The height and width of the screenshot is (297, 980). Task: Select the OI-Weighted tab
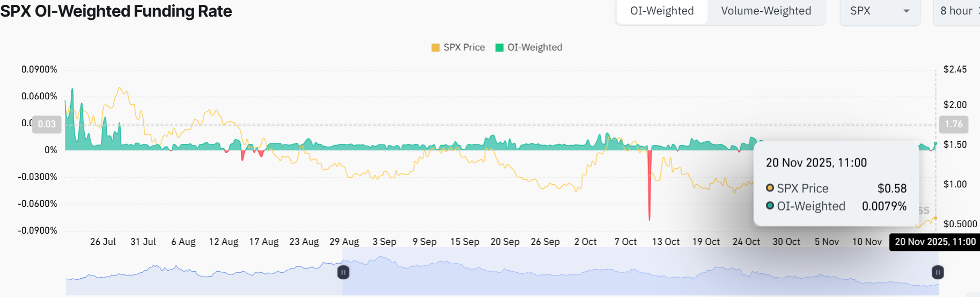tap(662, 11)
